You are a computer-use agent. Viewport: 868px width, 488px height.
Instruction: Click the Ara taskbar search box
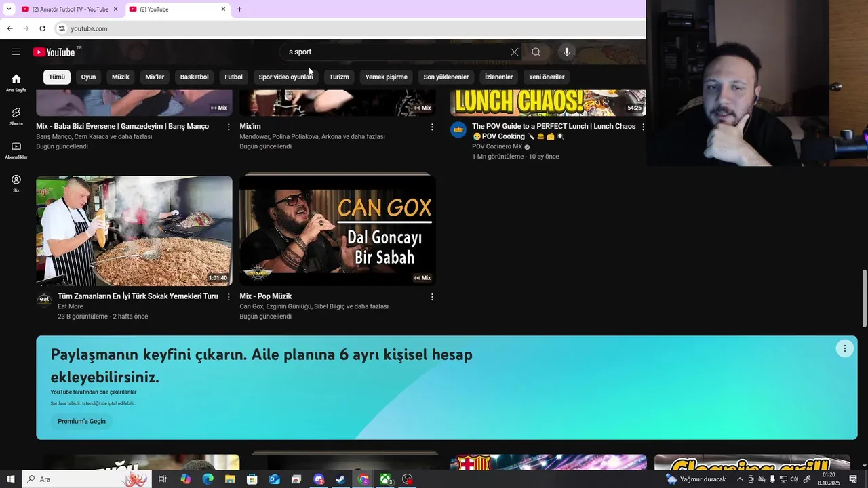click(x=86, y=479)
